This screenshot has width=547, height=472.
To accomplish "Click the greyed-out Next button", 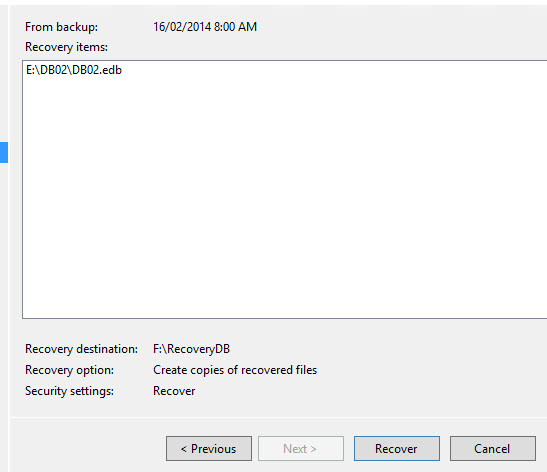I will point(301,448).
